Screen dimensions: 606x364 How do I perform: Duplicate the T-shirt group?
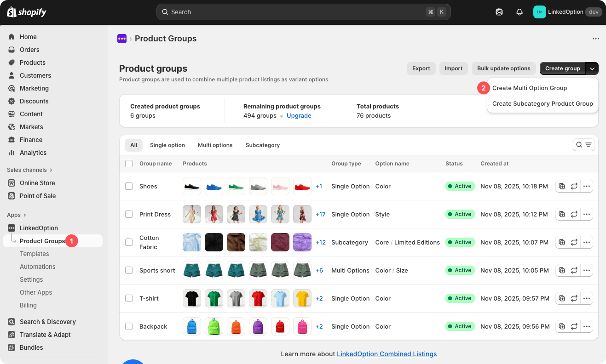562,298
